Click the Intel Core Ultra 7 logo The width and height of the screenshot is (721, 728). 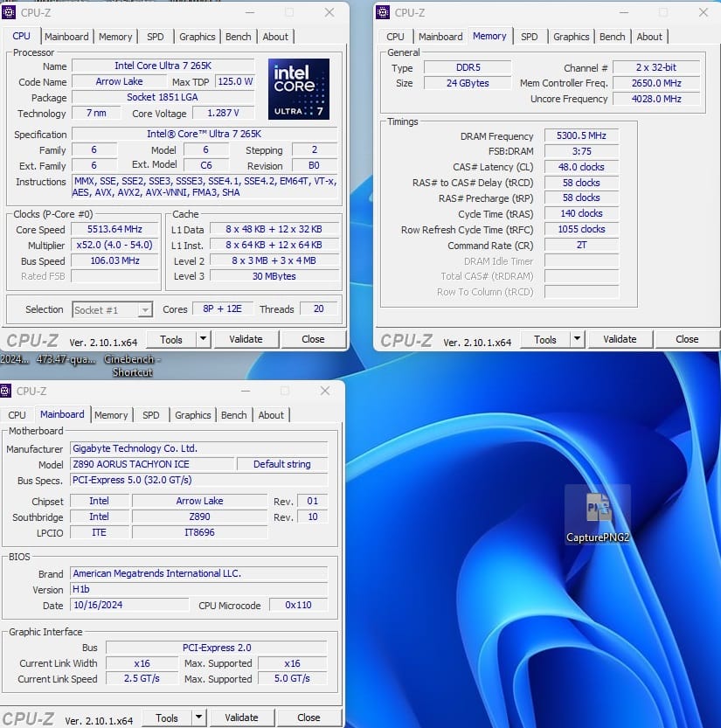298,88
